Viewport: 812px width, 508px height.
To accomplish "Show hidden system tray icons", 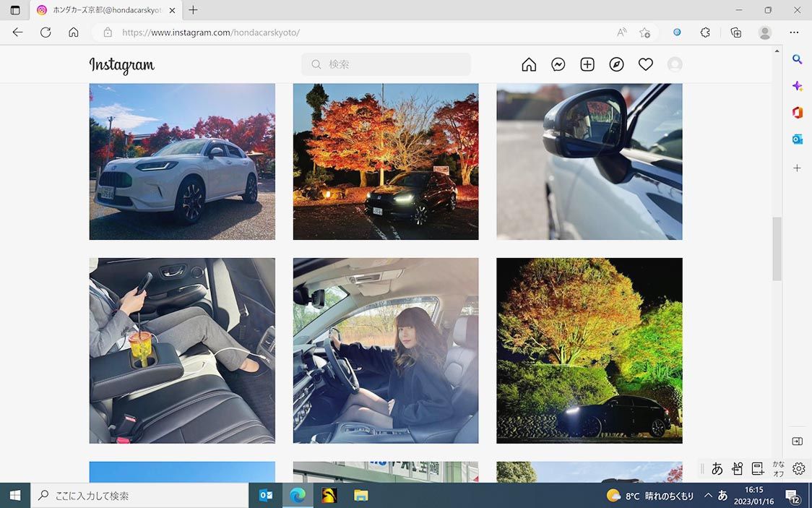I will 708,496.
